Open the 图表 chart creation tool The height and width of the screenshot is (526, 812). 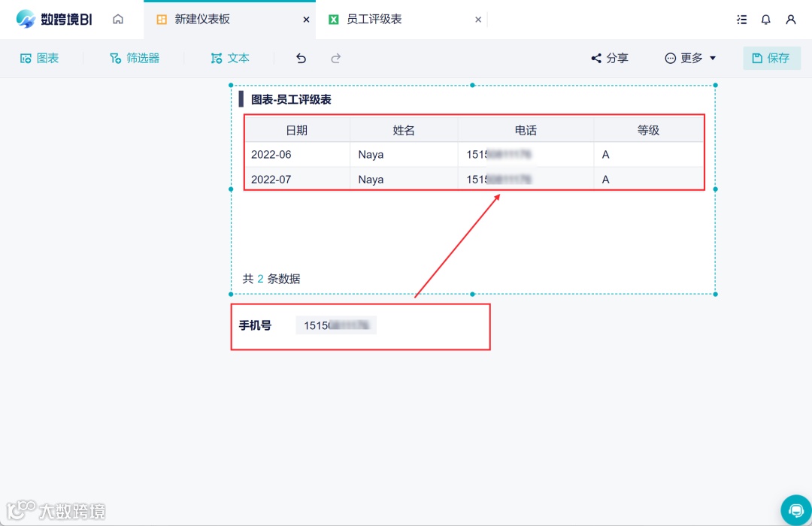tap(39, 58)
